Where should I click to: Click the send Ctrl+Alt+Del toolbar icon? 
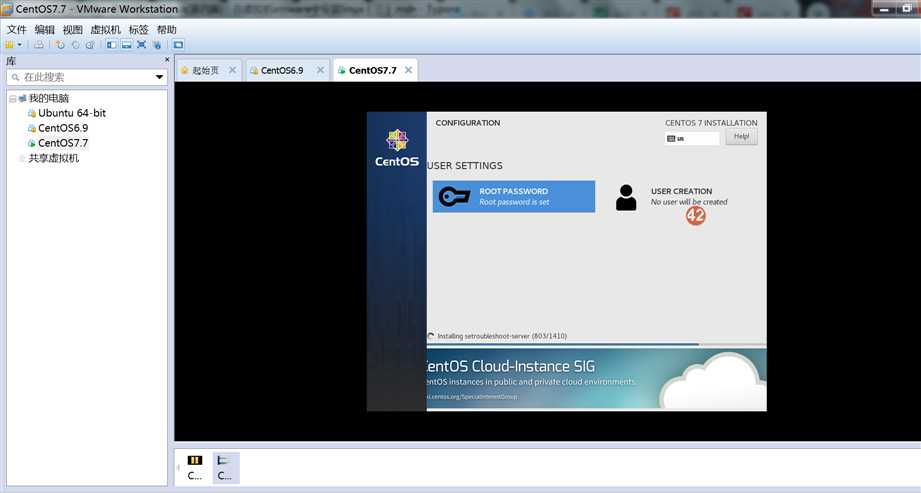(x=39, y=45)
